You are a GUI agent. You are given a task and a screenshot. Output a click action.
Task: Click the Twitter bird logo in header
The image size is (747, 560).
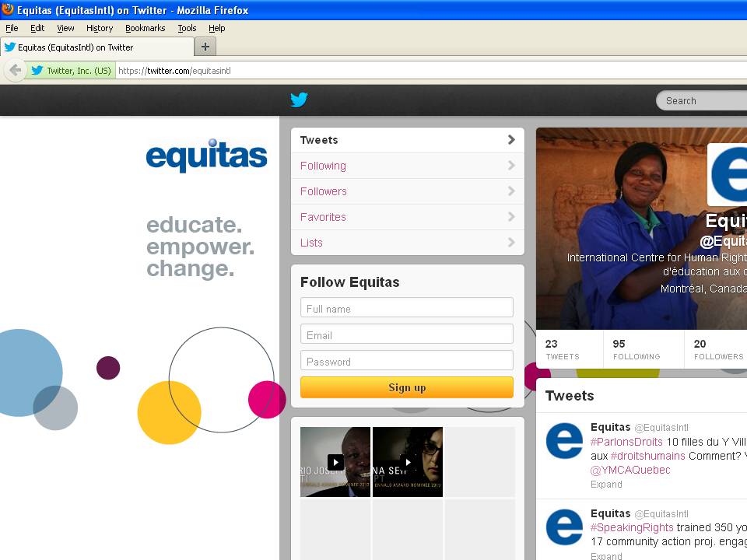point(299,100)
